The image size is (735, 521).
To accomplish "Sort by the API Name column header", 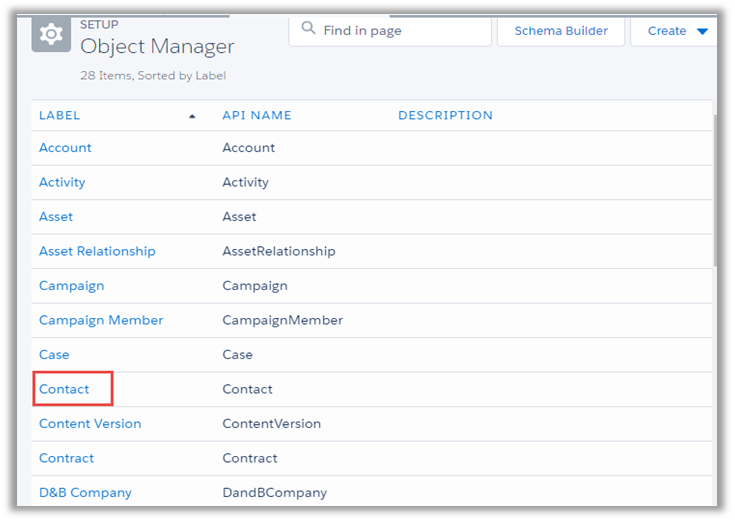I will [257, 115].
